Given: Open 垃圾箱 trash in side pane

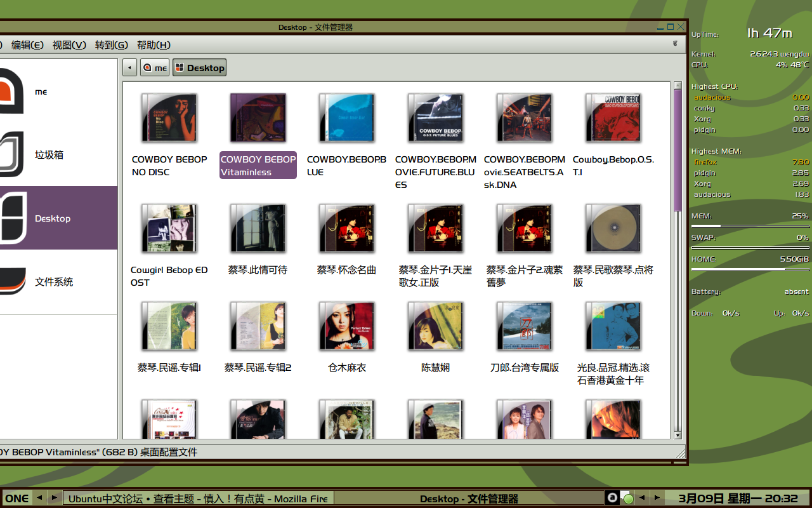Looking at the screenshot, I should pyautogui.click(x=58, y=154).
